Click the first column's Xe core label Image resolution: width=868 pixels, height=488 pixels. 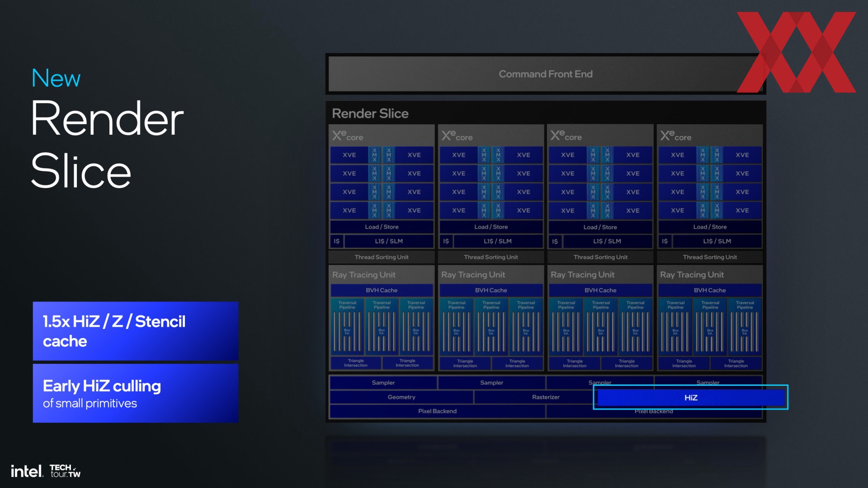tap(348, 136)
